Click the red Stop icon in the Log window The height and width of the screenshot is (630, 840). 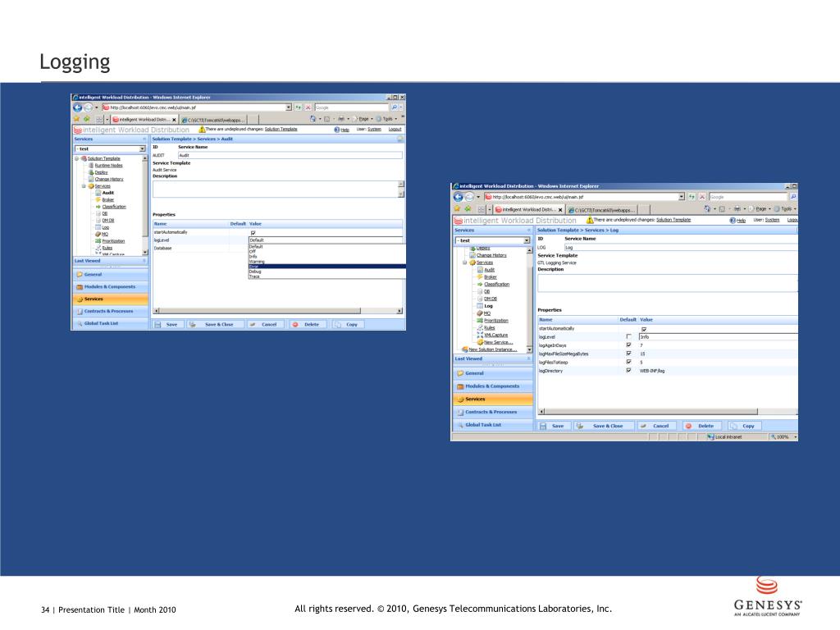tap(702, 197)
